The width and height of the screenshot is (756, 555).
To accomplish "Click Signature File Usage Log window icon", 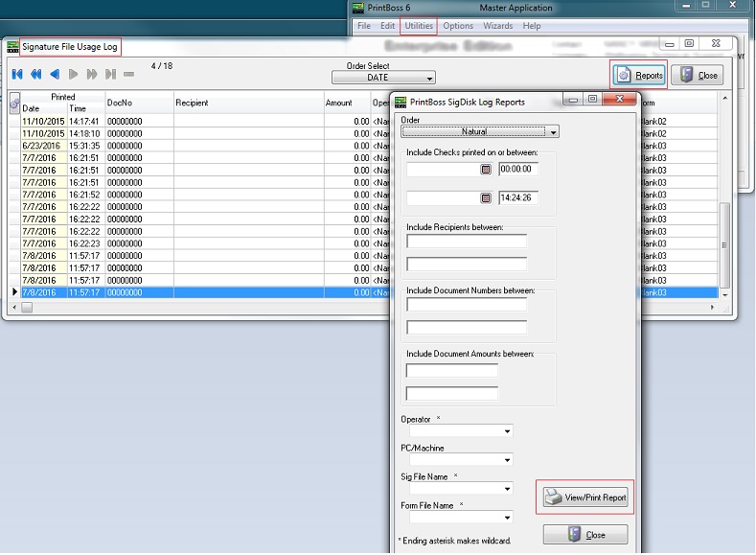I will pos(12,47).
